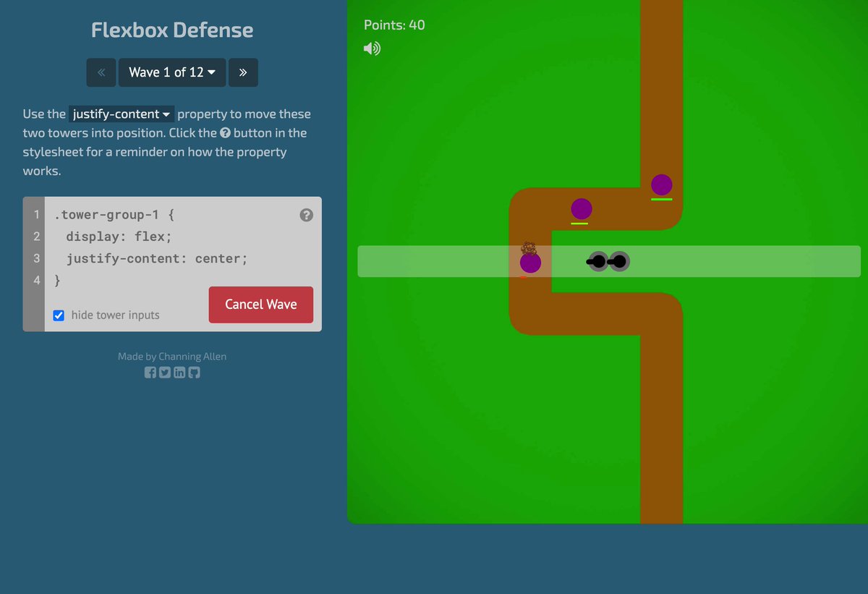Open the 'Wave 1 of 12' dropdown
The width and height of the screenshot is (868, 594).
pos(171,72)
